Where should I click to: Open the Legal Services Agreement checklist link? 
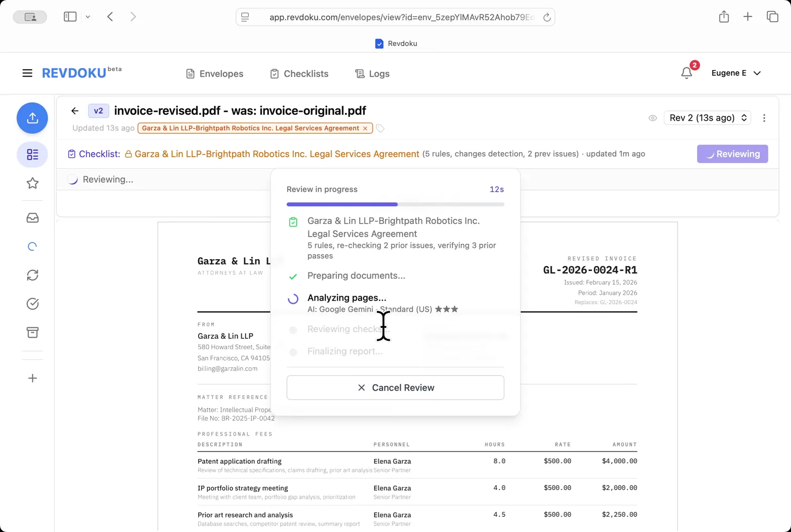[x=277, y=154]
